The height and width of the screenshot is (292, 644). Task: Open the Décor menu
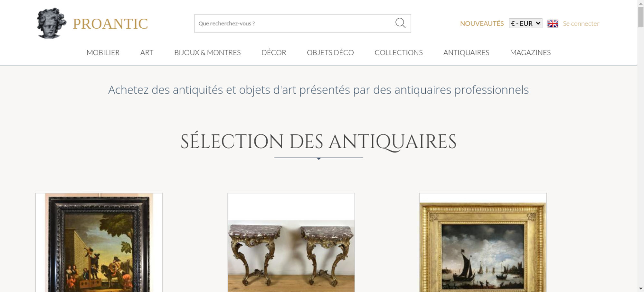[274, 52]
